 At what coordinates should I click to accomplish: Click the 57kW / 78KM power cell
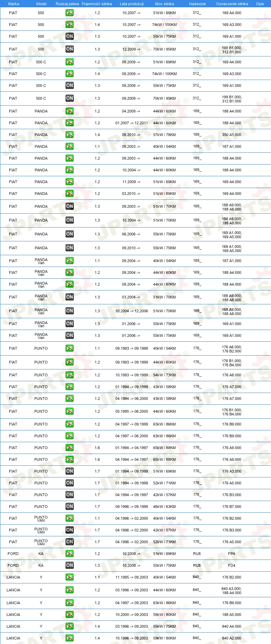pyautogui.click(x=165, y=135)
